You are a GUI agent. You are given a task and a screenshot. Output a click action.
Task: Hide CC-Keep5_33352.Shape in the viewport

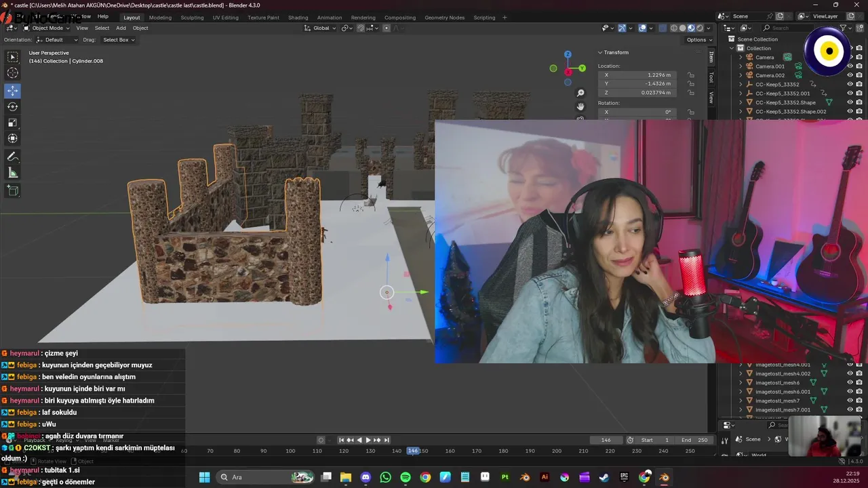click(850, 102)
